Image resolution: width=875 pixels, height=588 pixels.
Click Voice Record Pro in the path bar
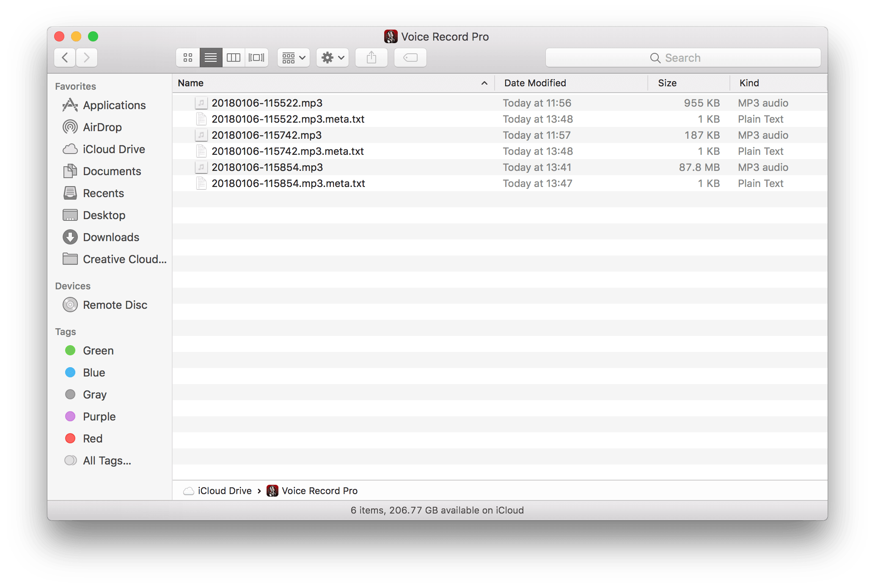[x=313, y=491]
